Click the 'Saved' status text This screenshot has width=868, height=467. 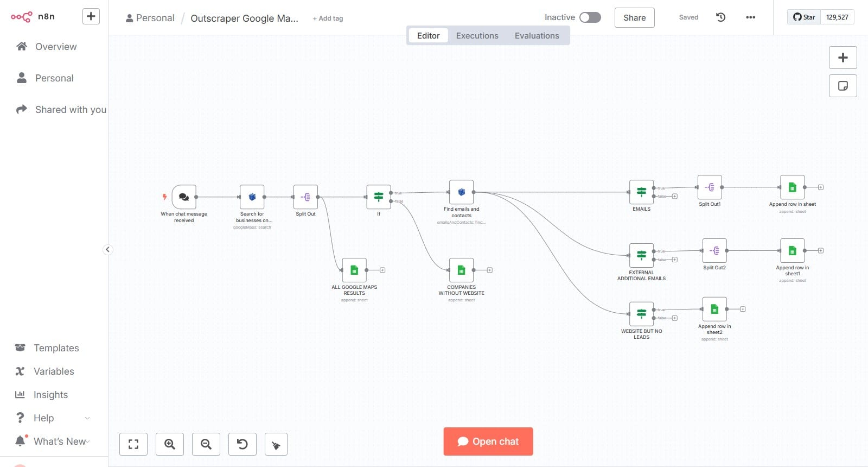[688, 17]
